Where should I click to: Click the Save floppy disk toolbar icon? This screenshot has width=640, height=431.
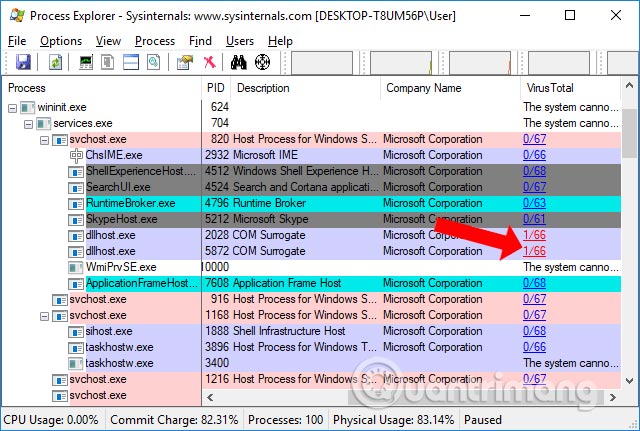coord(23,62)
